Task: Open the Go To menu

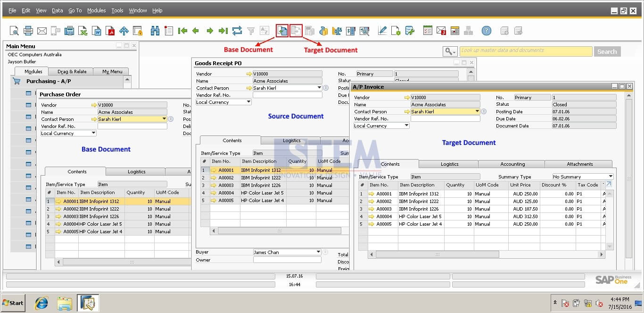Action: (75, 10)
